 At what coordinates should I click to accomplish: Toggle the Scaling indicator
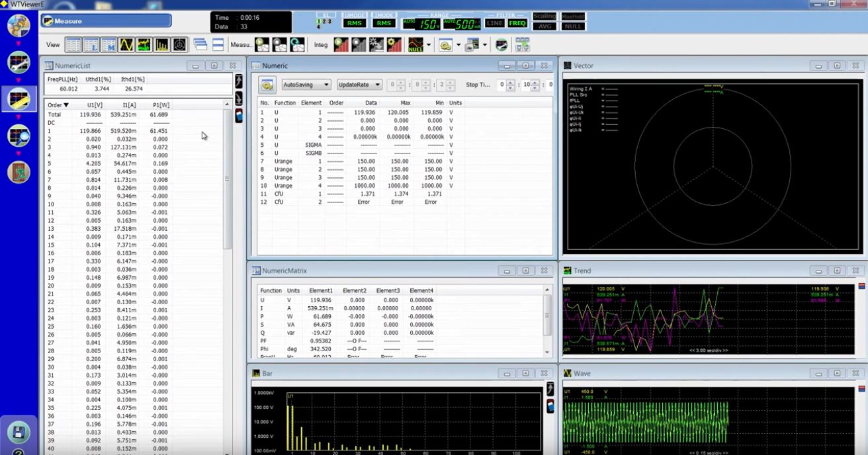(544, 16)
